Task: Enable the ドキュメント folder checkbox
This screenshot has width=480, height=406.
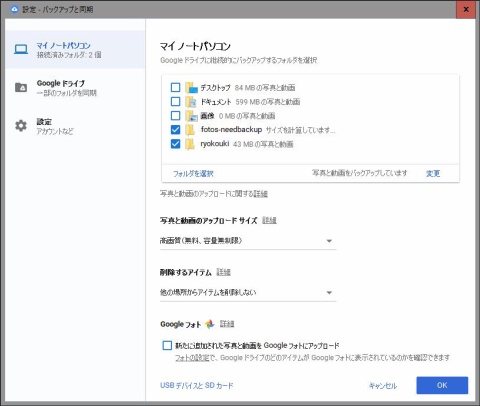Action: pos(175,102)
